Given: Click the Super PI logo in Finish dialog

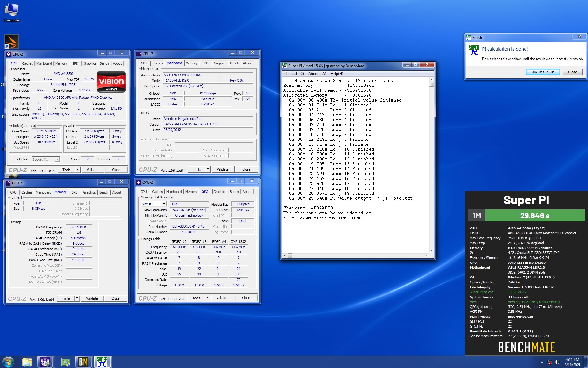Looking at the screenshot, I should (474, 50).
